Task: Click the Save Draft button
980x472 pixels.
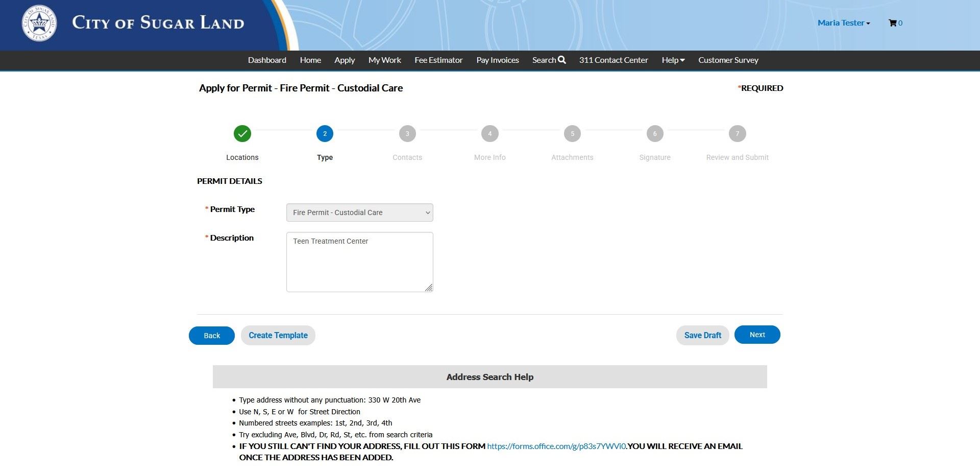Action: tap(702, 335)
